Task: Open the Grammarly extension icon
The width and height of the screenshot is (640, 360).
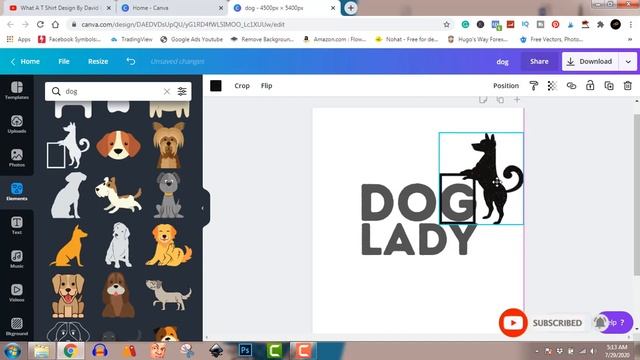Action: [x=465, y=24]
